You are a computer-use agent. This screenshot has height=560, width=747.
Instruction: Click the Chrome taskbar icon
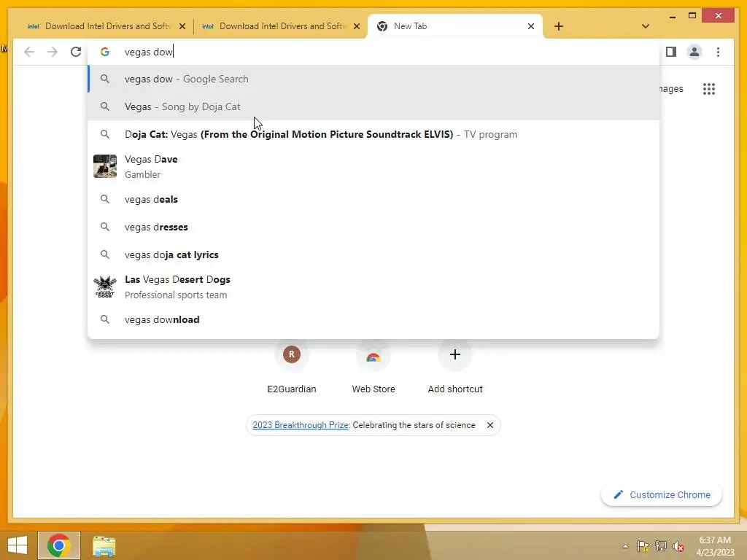[x=59, y=545]
